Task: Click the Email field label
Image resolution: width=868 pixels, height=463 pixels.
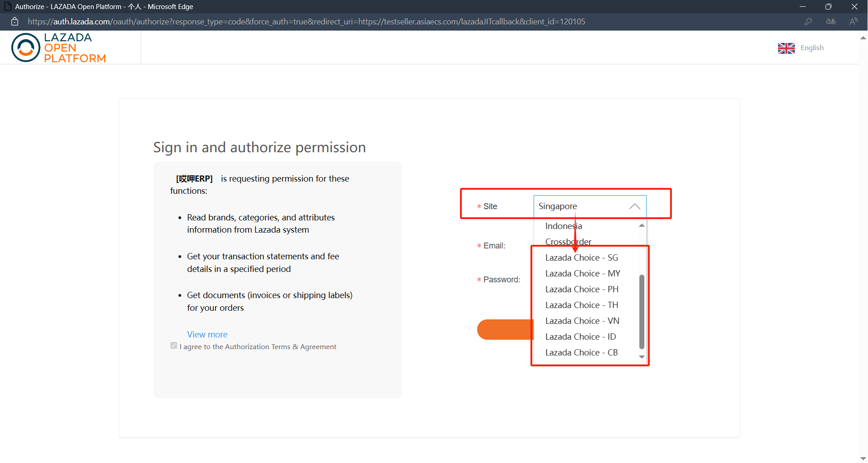Action: click(494, 246)
